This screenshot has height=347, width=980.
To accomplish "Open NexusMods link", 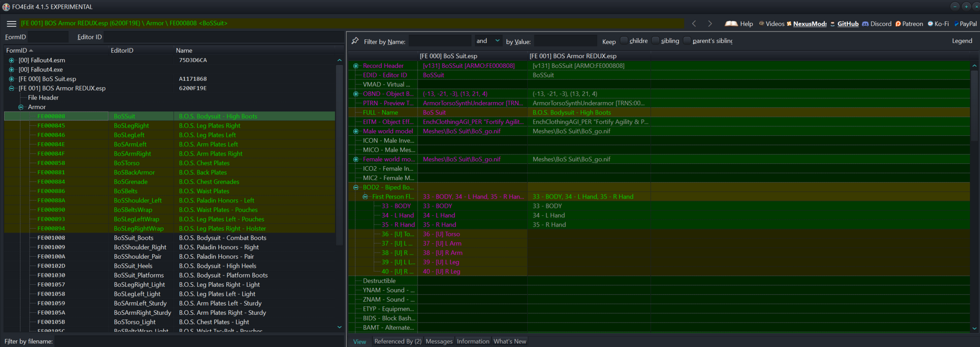I will (x=810, y=23).
